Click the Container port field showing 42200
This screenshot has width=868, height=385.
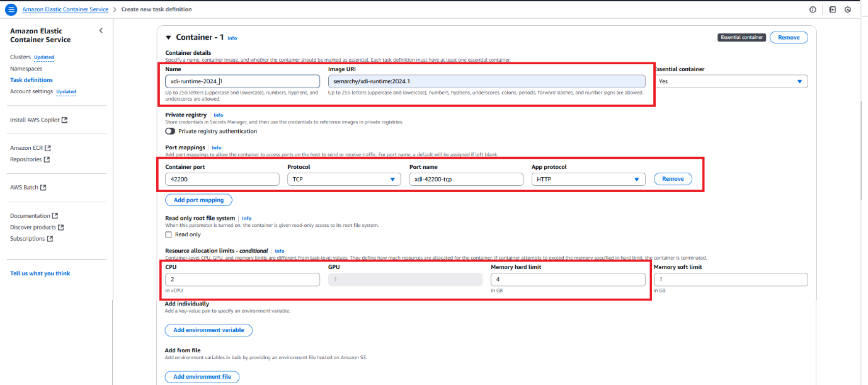(222, 179)
